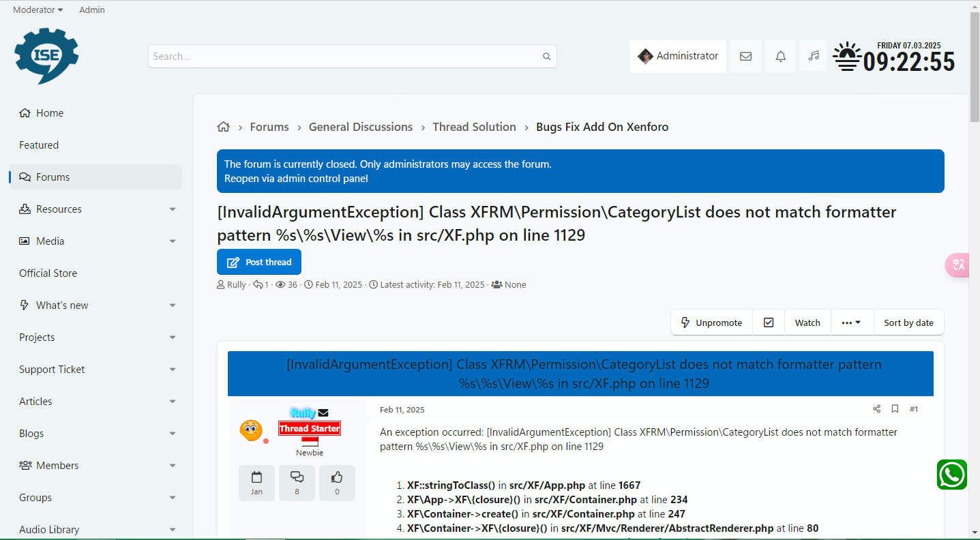Share post #1 with share icon
980x540 pixels.
[876, 409]
